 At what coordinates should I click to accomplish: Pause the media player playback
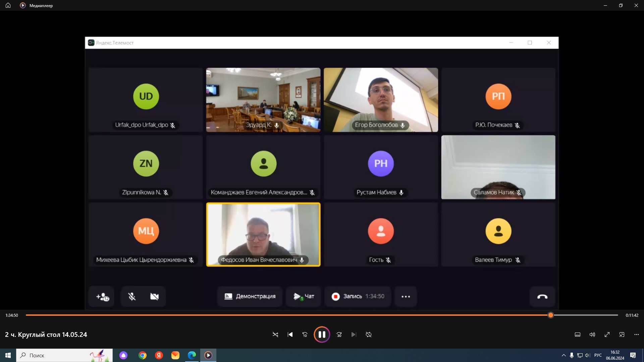coord(322,335)
